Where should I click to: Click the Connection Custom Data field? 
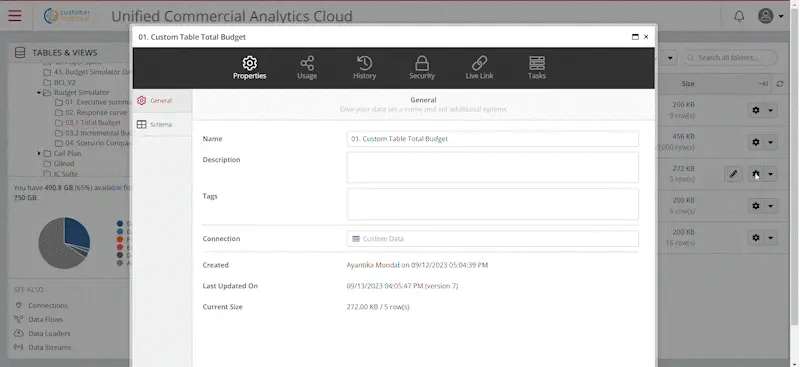pyautogui.click(x=492, y=238)
